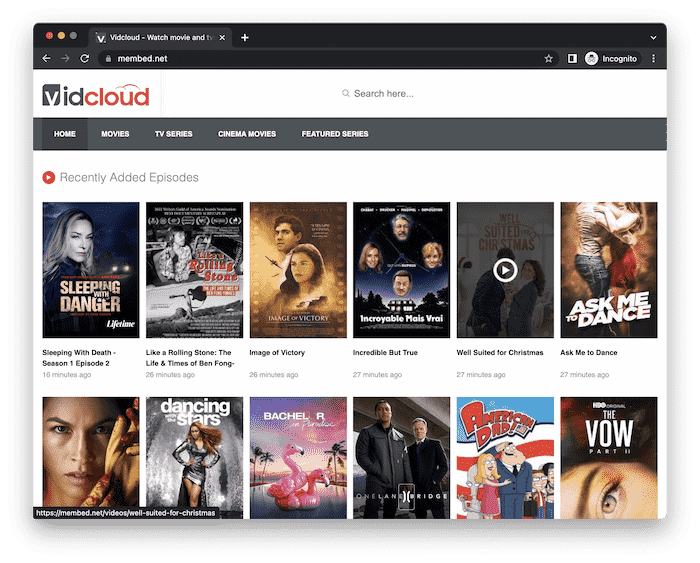Open a new tab with the plus button
The height and width of the screenshot is (563, 700).
[x=245, y=38]
